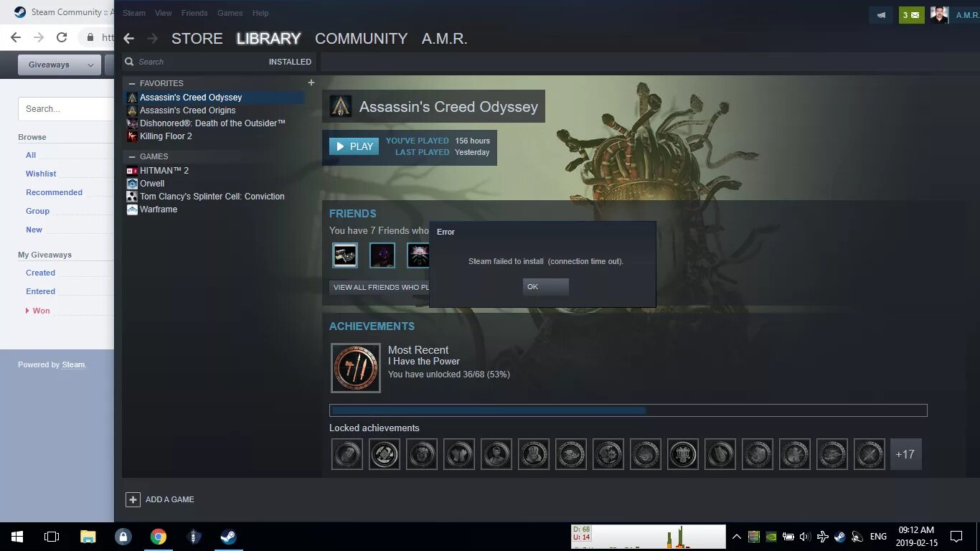980x551 pixels.
Task: Select Tom Clancy's Splinter Cell: Conviction
Action: [215, 197]
